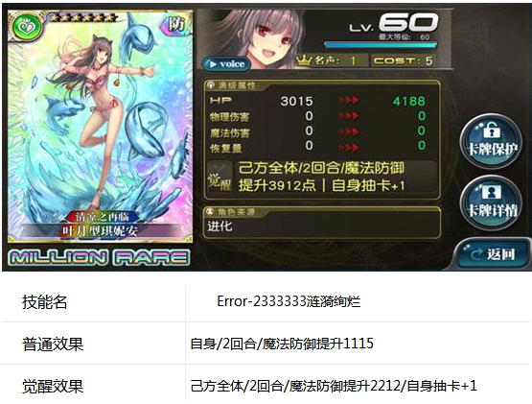The image size is (532, 404).
Task: Click the 角色来源 panel header
Action: click(x=237, y=212)
